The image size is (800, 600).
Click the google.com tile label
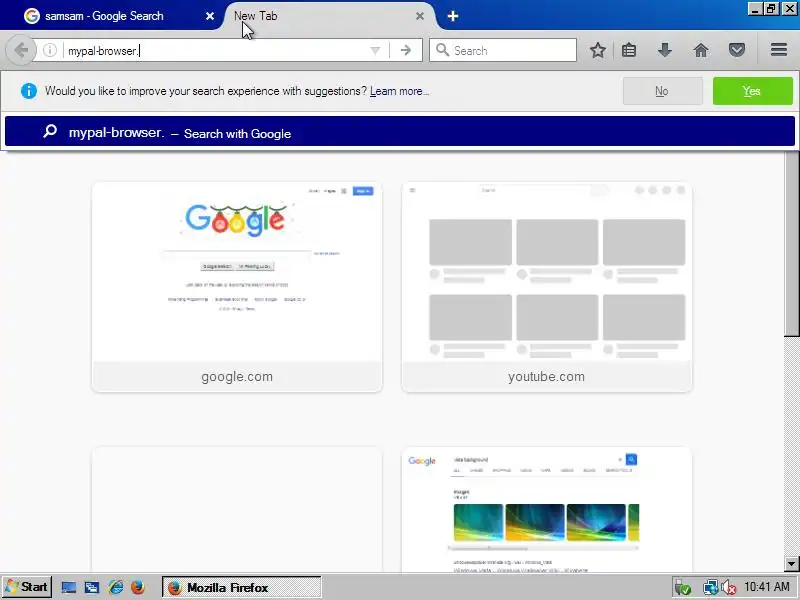point(237,377)
